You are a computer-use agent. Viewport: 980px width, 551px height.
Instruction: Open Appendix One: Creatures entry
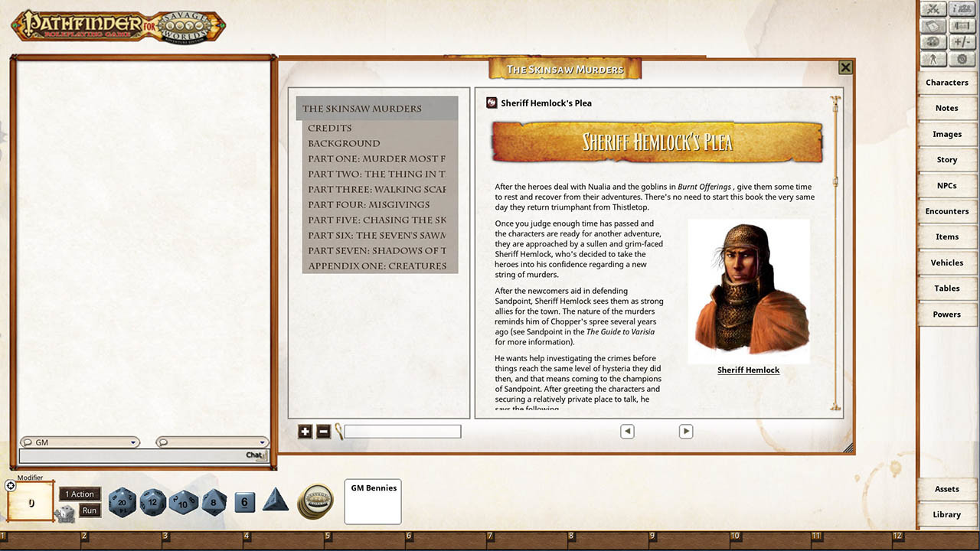point(377,266)
